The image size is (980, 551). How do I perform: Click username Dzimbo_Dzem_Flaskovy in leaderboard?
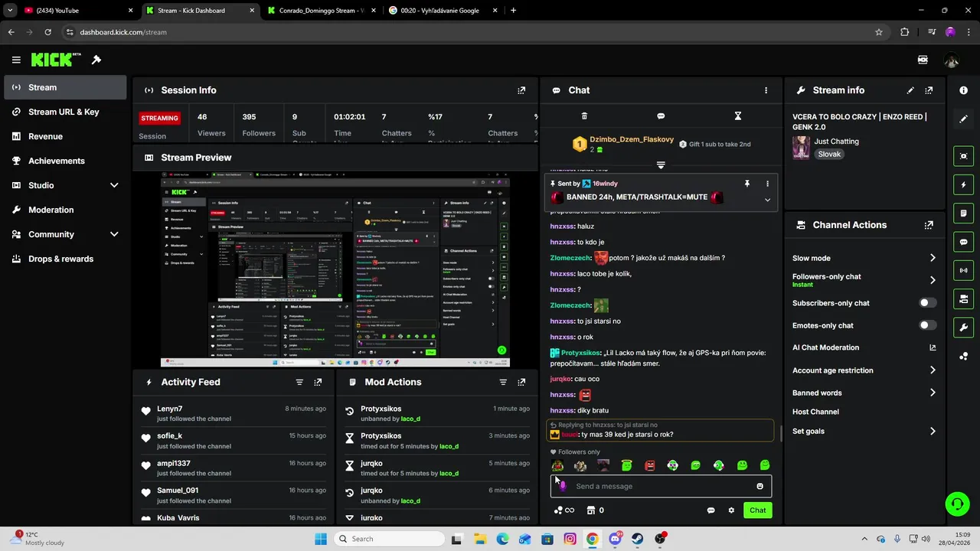tap(632, 139)
